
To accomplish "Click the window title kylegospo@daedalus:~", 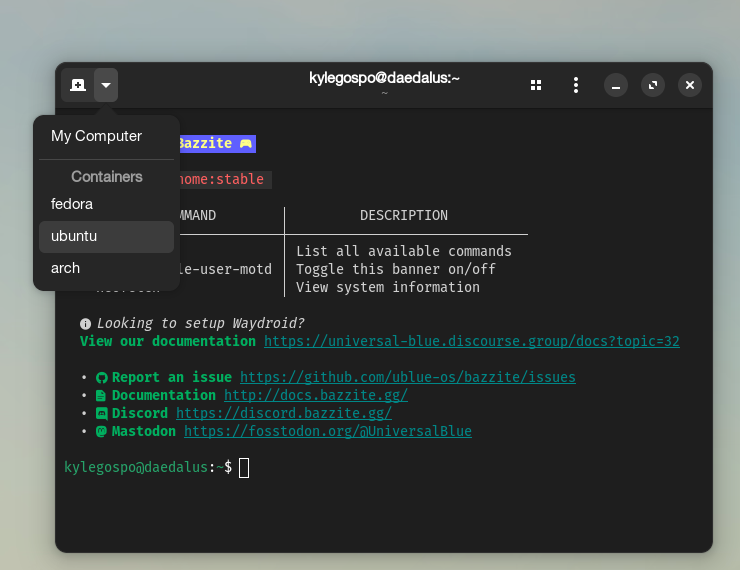I will tap(384, 78).
